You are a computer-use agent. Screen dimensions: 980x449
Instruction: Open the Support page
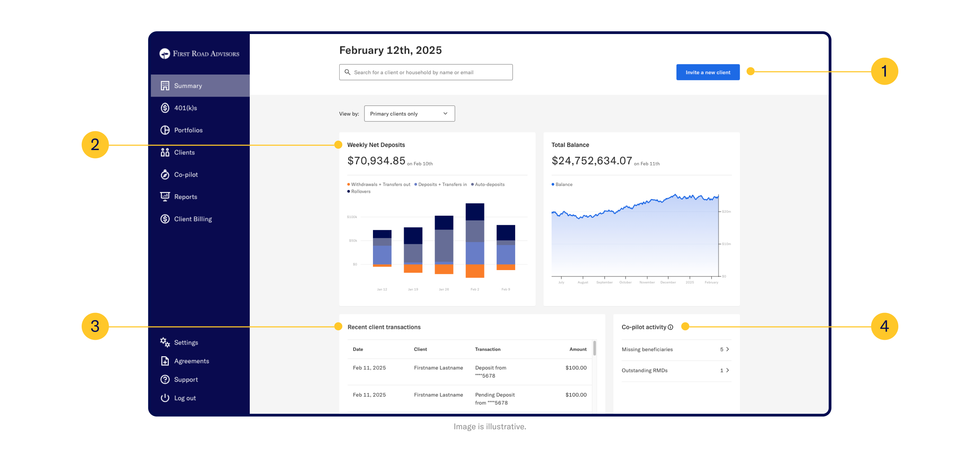[200, 379]
